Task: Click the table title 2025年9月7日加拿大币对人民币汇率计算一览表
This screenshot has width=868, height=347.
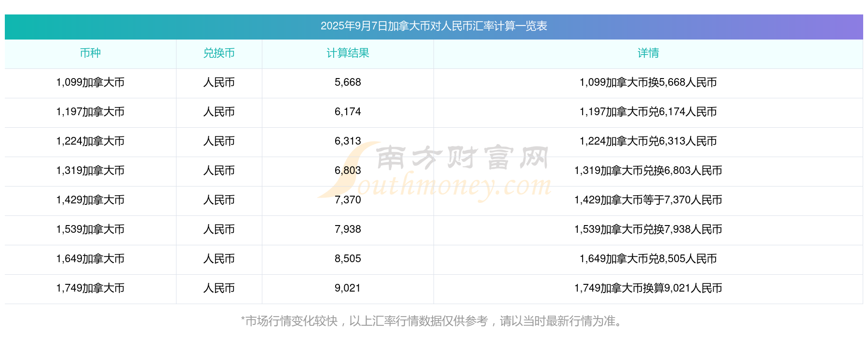Action: pos(434,26)
